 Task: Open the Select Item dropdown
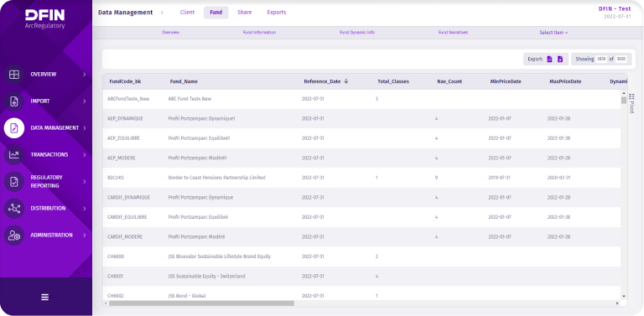click(x=553, y=33)
